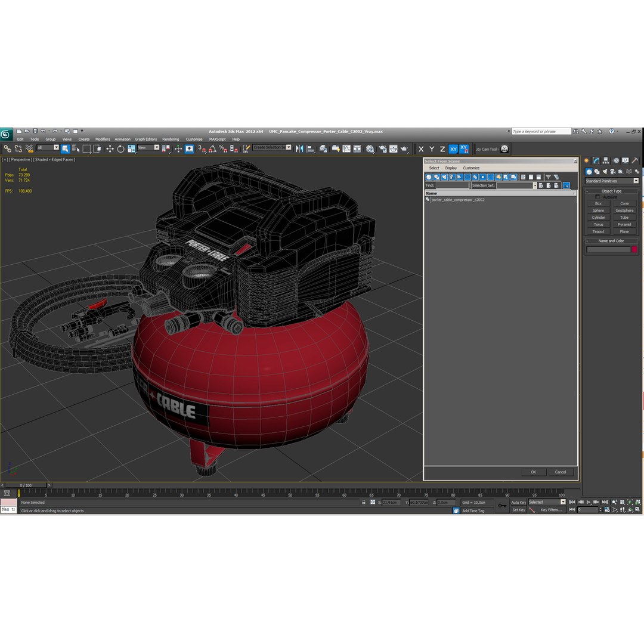Open the selection filter All dropdown
Screen dimensions: 644x644
click(x=48, y=147)
